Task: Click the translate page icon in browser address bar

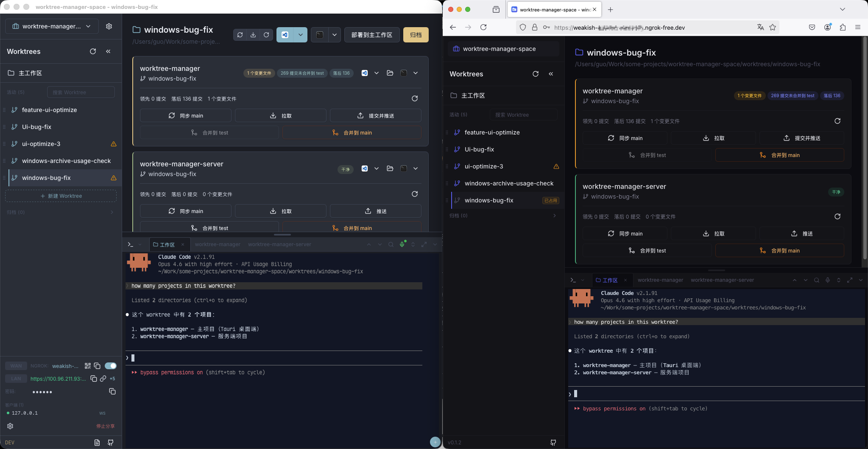Action: (760, 27)
